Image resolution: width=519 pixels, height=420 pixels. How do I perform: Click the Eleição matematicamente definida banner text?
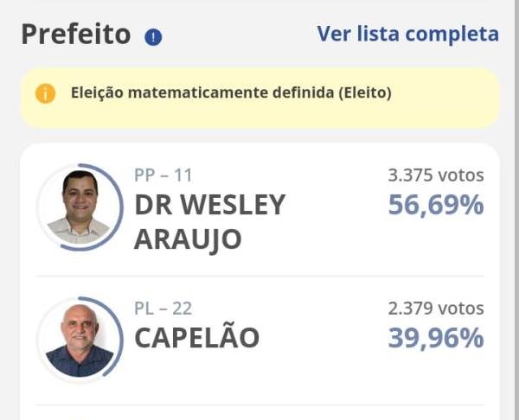232,92
